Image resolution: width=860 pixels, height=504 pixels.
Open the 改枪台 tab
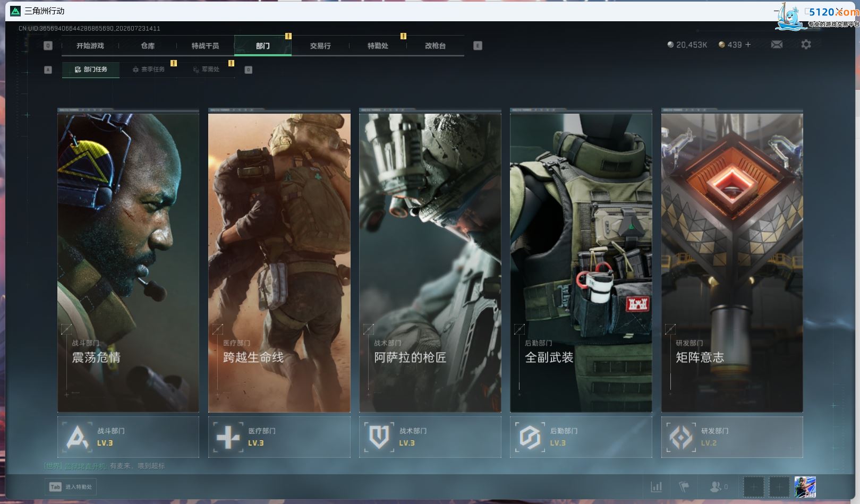point(435,46)
